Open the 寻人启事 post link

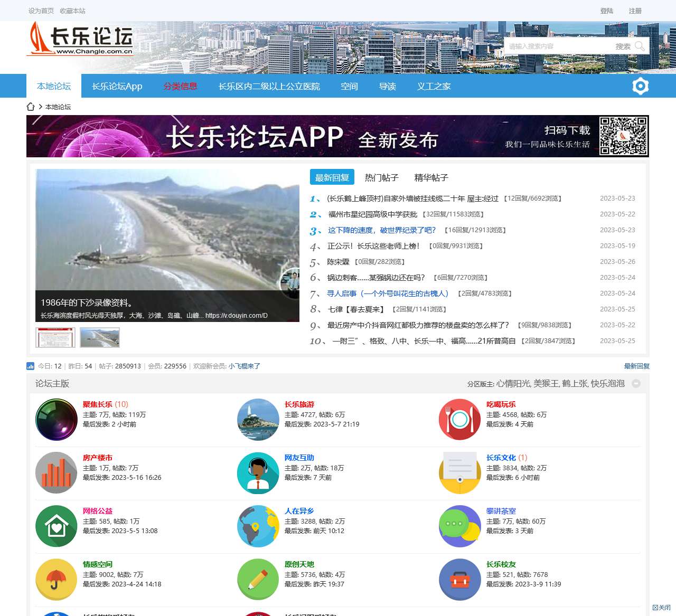(388, 293)
